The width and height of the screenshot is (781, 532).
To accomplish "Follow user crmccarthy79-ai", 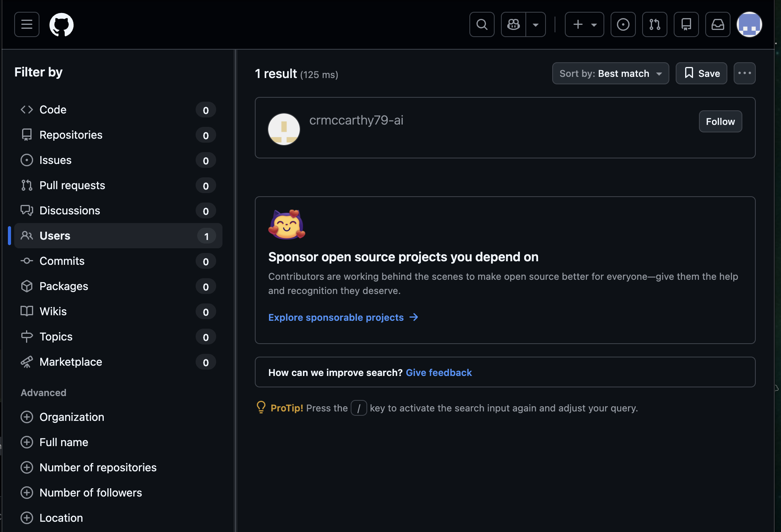I will coord(720,121).
